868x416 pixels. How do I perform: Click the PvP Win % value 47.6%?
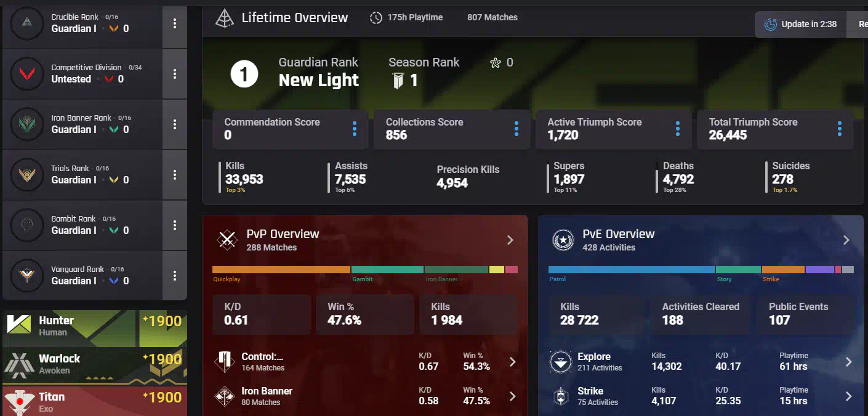click(x=344, y=320)
